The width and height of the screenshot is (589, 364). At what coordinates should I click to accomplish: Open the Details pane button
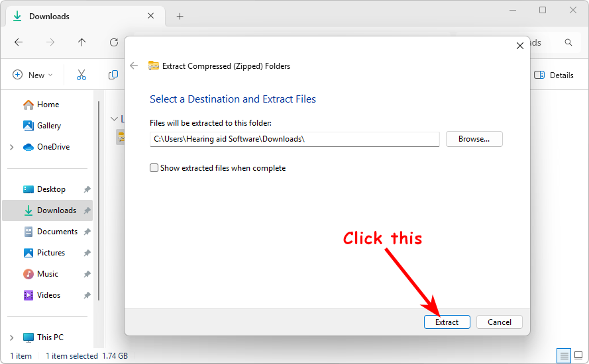point(554,75)
